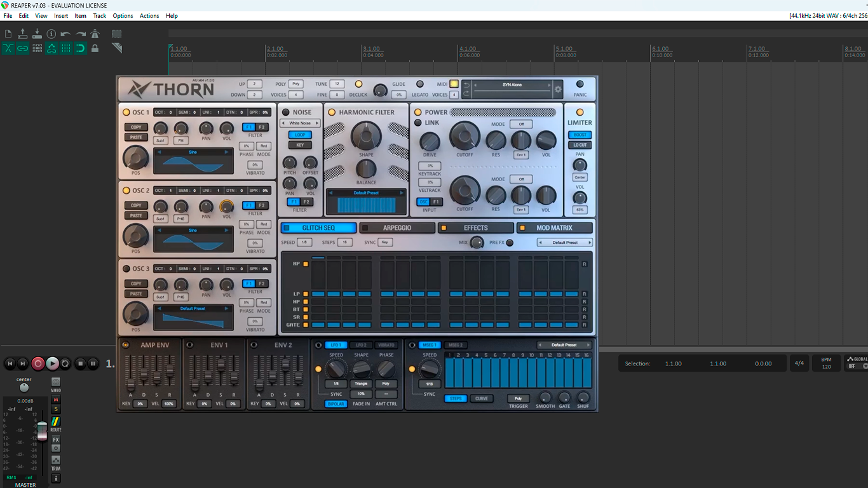This screenshot has width=868, height=488.
Task: Click the Limiter Lo Cut button
Action: point(580,145)
